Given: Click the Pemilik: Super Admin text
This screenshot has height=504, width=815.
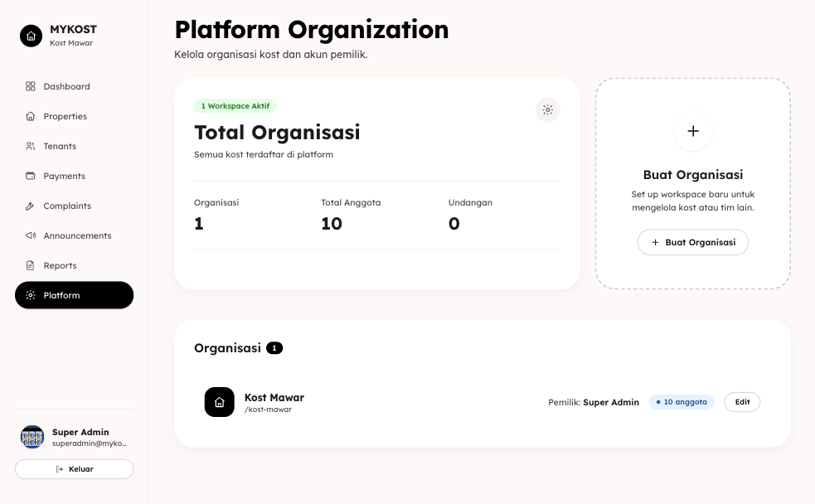Looking at the screenshot, I should tap(594, 402).
